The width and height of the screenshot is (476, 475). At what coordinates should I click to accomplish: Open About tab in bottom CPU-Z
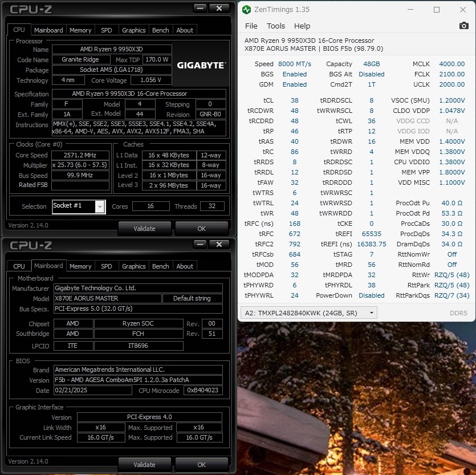(x=185, y=266)
